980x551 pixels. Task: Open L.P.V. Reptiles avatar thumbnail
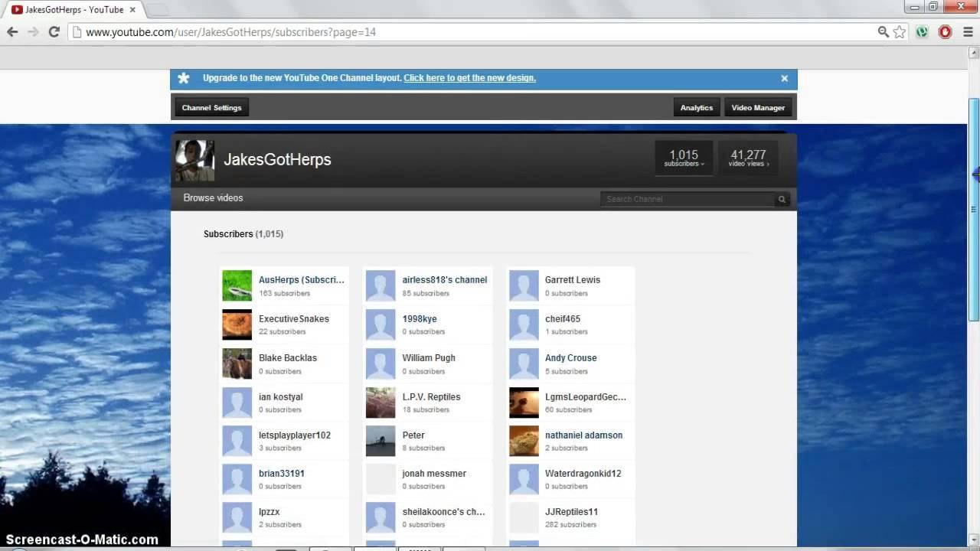tap(381, 403)
